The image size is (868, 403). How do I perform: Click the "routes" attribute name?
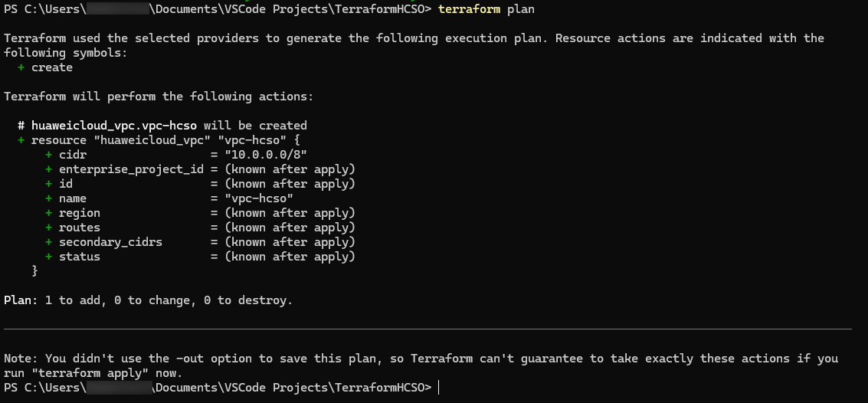[80, 228]
